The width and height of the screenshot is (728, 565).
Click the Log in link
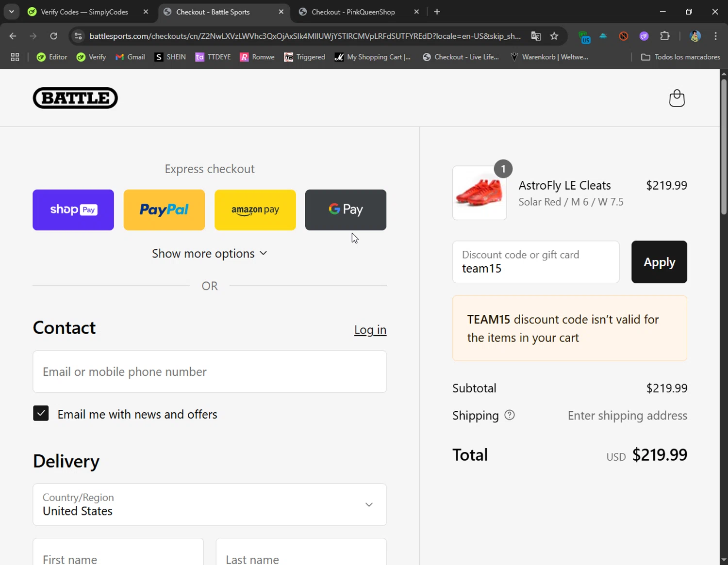[370, 330]
